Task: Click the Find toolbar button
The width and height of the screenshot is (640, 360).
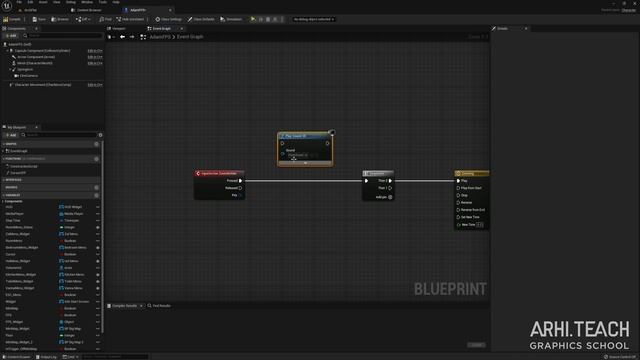Action: (x=105, y=19)
